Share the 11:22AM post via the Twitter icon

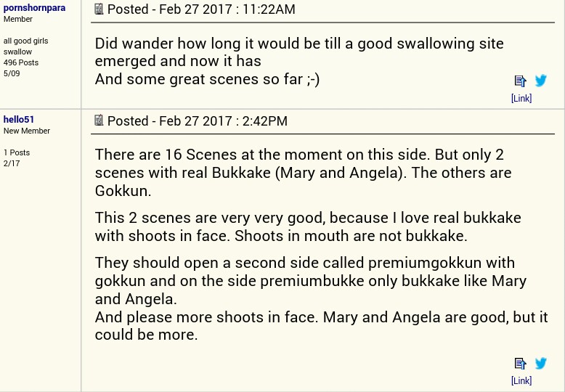540,81
